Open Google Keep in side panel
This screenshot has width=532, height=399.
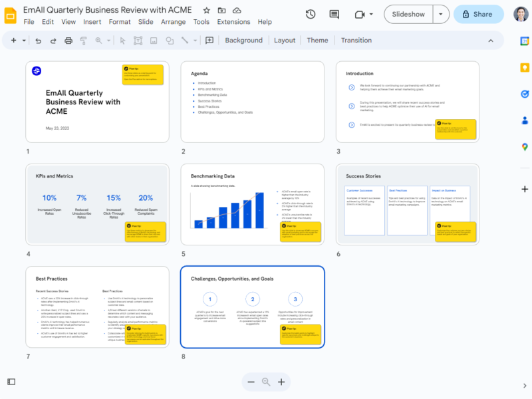tap(525, 67)
